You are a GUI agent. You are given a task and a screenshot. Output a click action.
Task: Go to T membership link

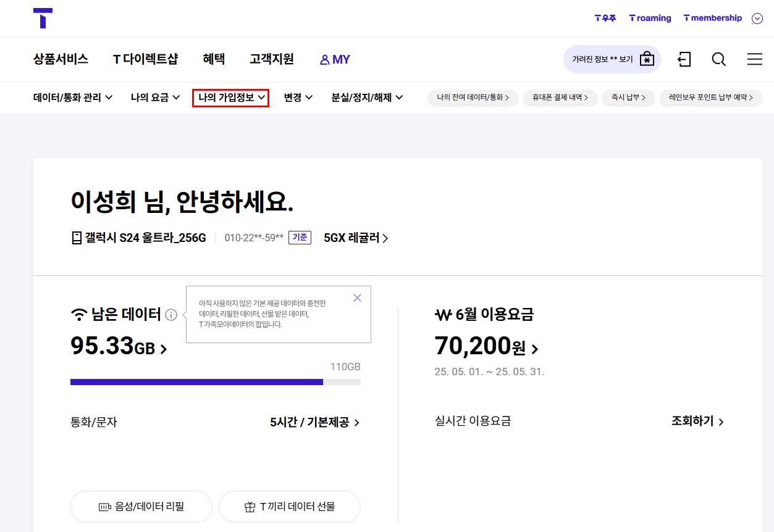[712, 19]
